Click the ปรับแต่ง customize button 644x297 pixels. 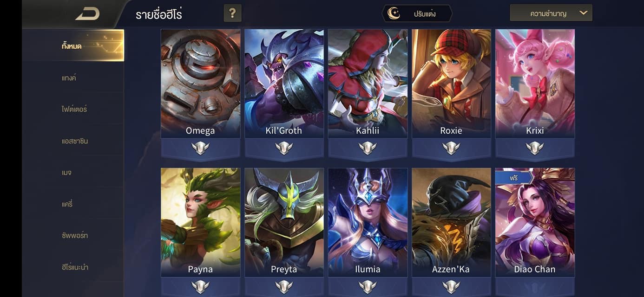click(x=417, y=13)
